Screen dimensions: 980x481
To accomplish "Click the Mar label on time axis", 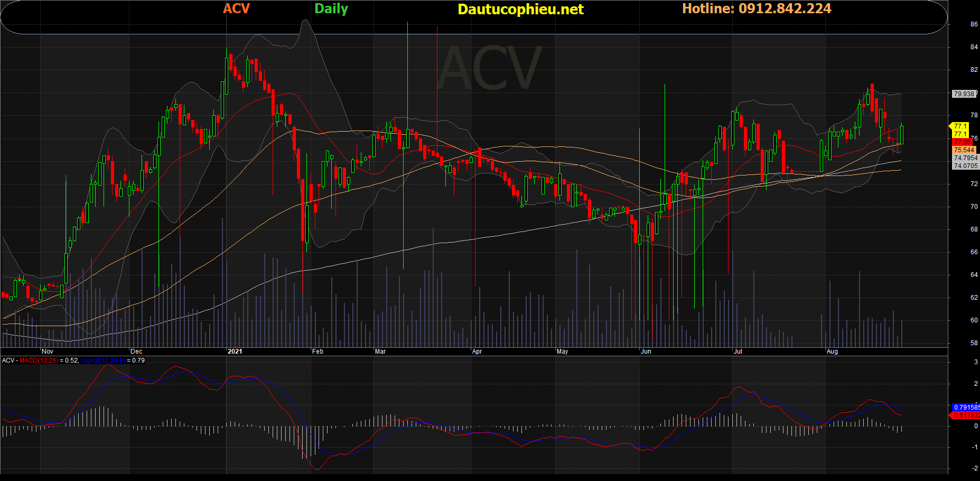I will pos(380,351).
